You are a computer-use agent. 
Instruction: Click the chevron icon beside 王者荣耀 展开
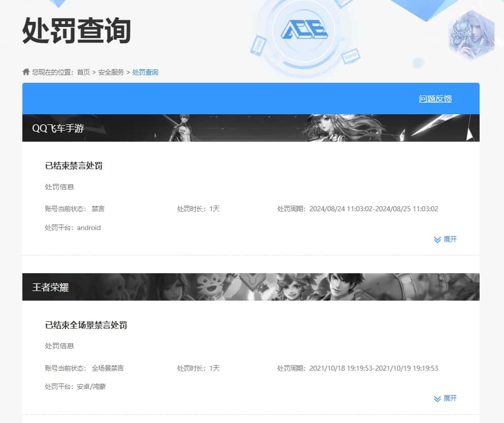pos(437,399)
